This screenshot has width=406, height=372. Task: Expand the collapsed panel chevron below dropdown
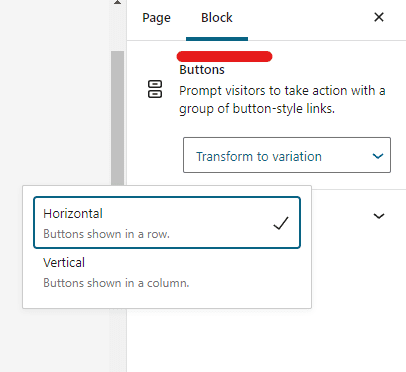pos(379,216)
